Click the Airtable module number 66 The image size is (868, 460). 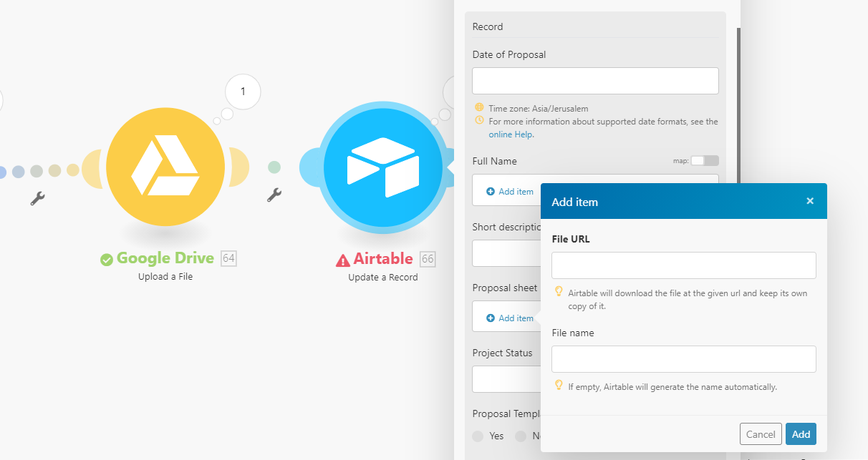tap(428, 258)
